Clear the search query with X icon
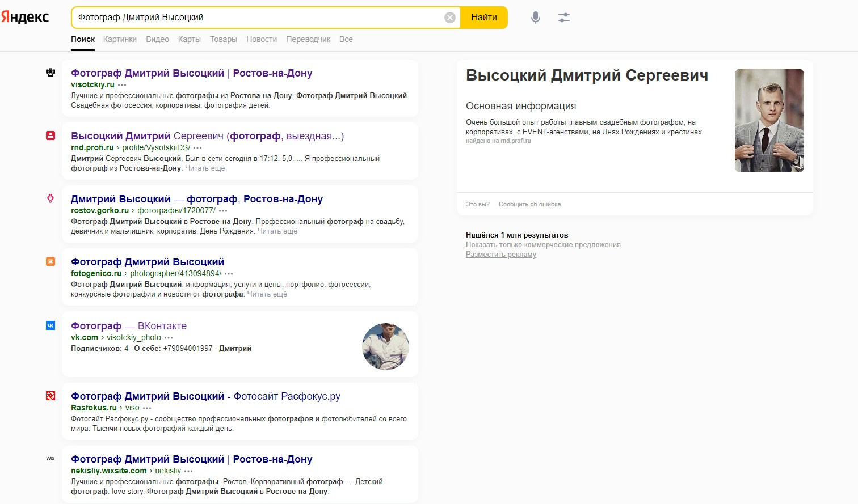This screenshot has height=504, width=858. 449,18
